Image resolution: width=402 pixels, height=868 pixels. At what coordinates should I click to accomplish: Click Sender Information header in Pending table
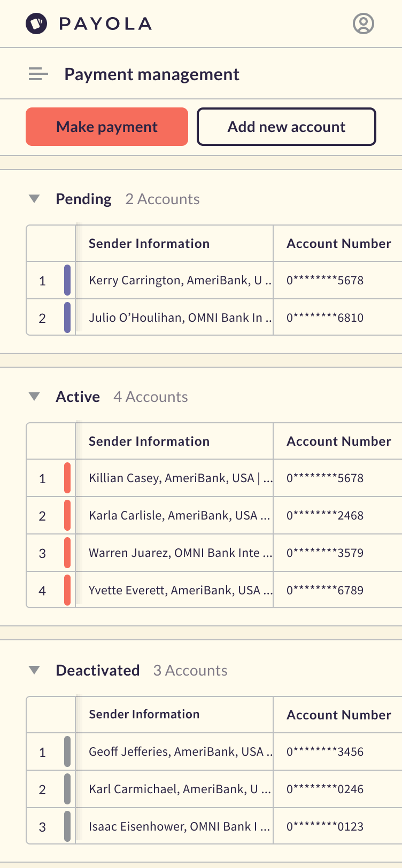pyautogui.click(x=149, y=244)
